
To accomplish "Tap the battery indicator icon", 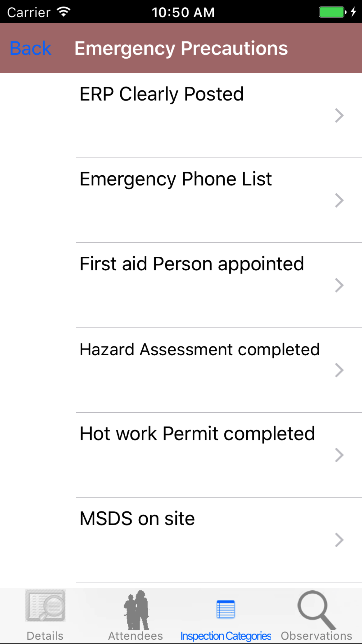I will coord(332,12).
